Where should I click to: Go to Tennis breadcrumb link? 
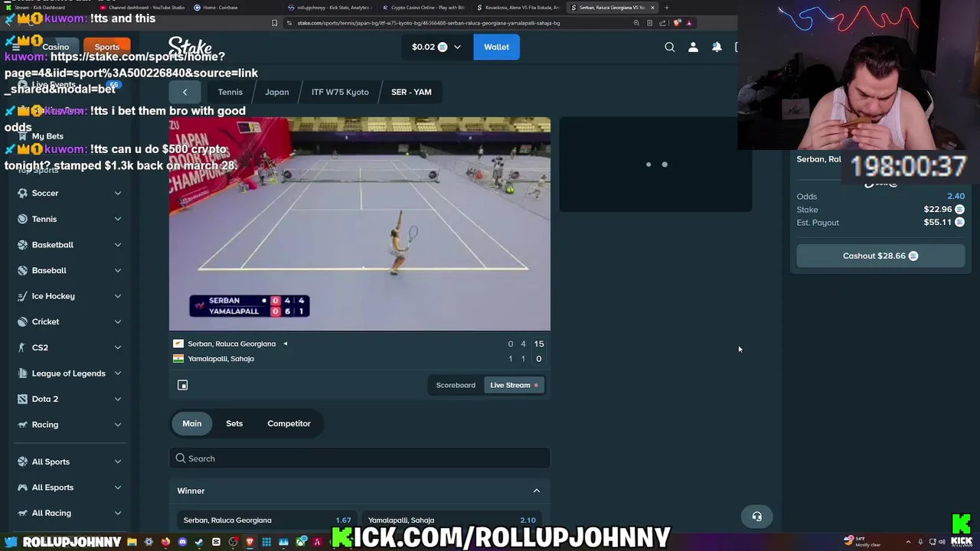coord(230,92)
